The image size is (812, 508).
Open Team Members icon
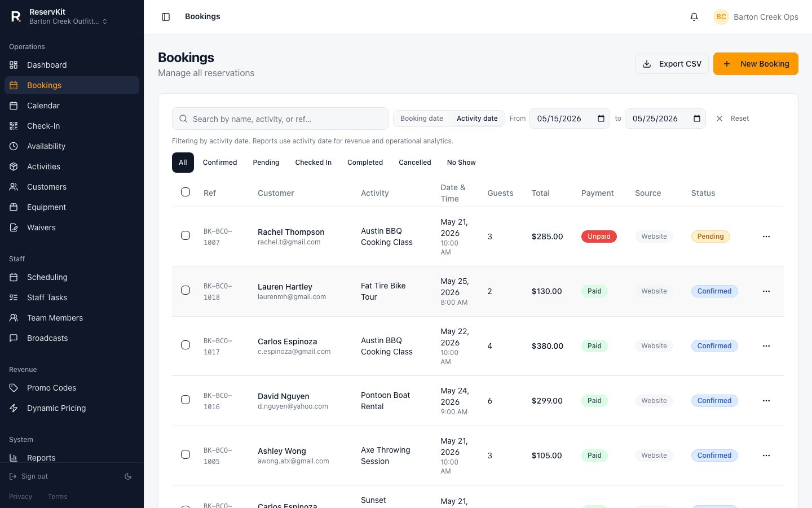14,318
